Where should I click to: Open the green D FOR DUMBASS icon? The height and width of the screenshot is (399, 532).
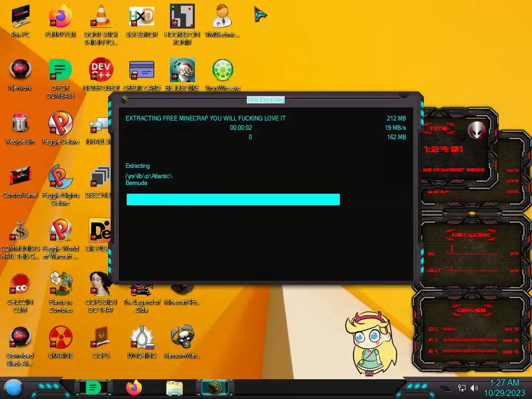[x=60, y=78]
